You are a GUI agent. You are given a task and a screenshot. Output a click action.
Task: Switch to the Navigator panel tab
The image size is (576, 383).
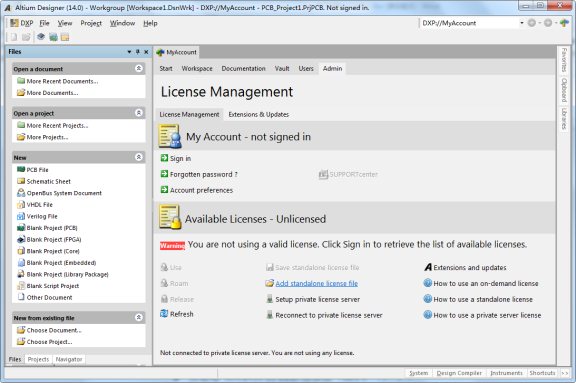tap(69, 359)
